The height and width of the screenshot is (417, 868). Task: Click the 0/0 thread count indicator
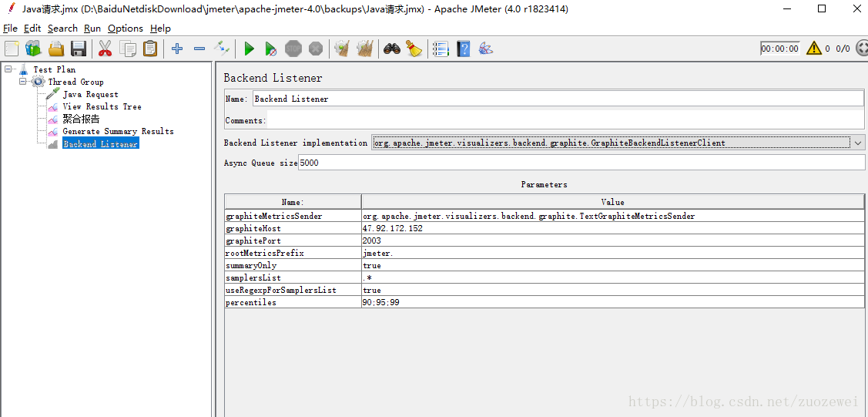coord(843,49)
